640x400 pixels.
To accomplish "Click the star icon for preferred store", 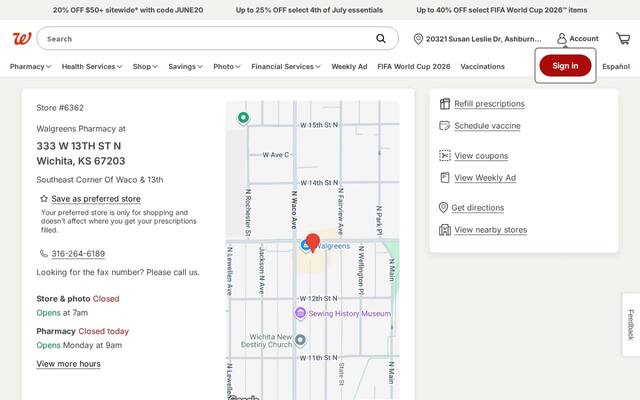I will tap(44, 199).
